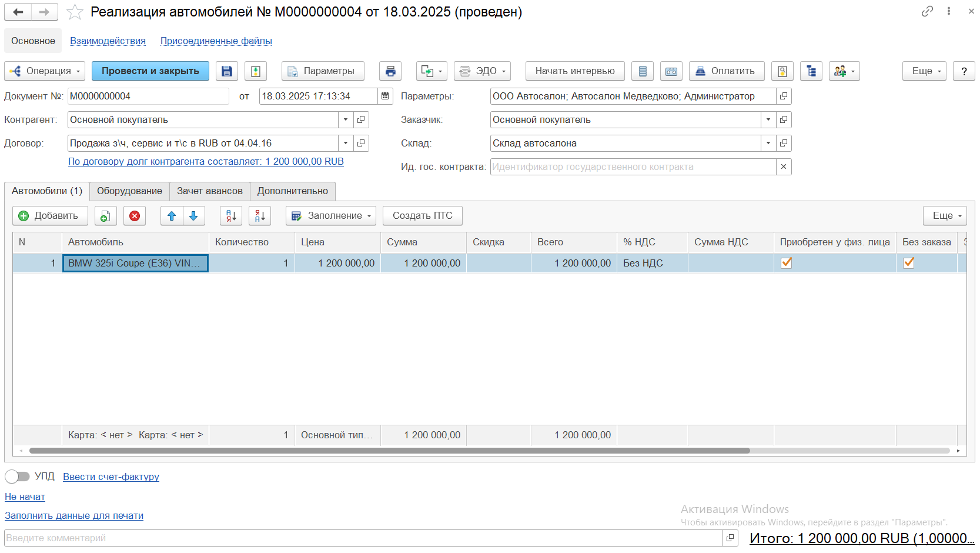
Task: Copy link to the document via the chain icon
Action: click(927, 11)
